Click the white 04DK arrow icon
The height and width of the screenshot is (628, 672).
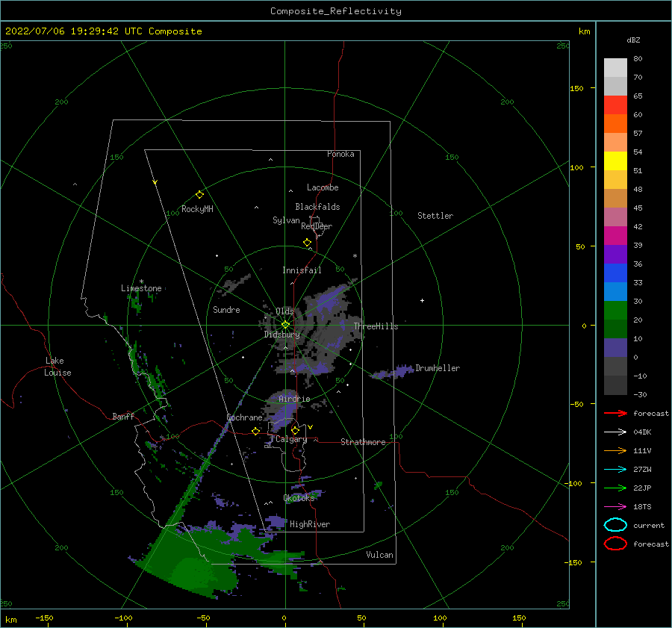coord(615,432)
